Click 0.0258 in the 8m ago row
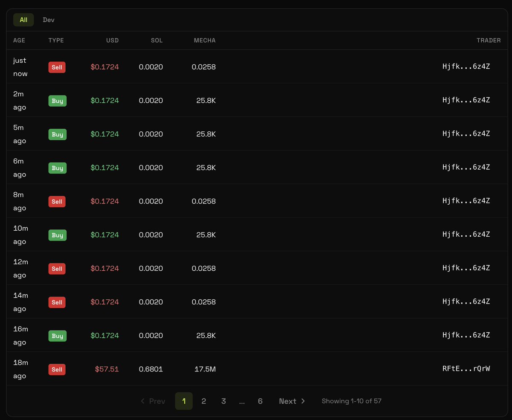Viewport: 512px width, 420px height. [x=204, y=201]
